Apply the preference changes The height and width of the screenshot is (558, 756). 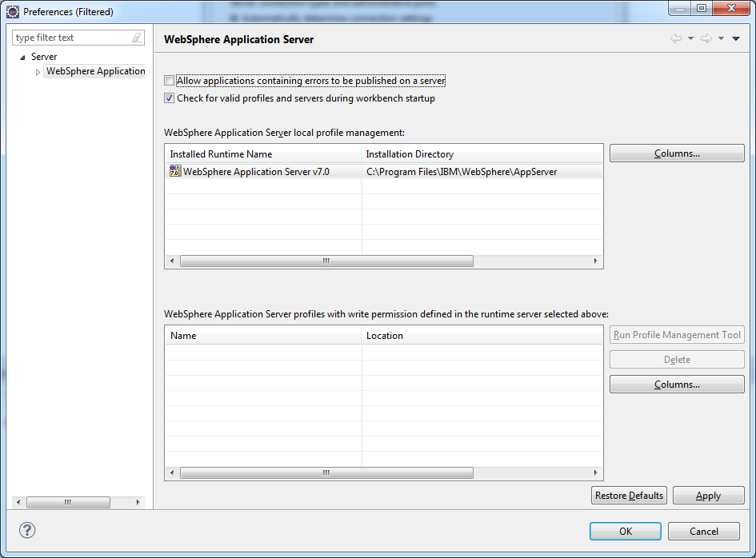708,496
